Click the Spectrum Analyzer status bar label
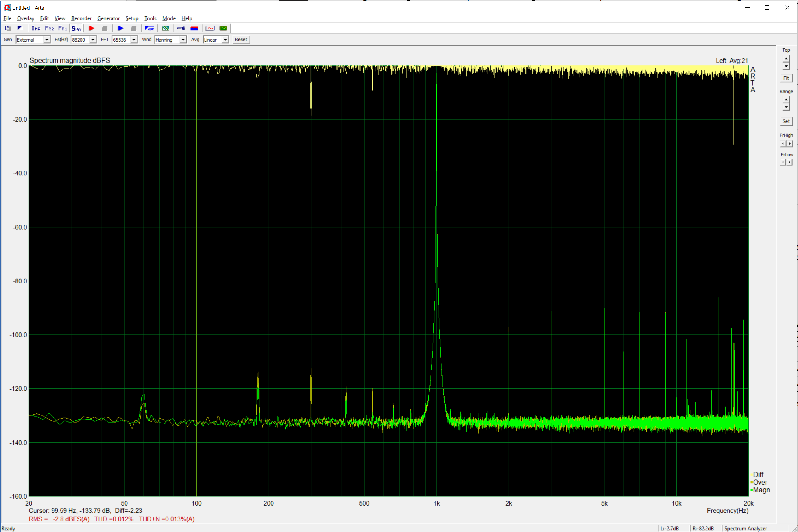Screen dimensions: 798x532 coord(745,528)
